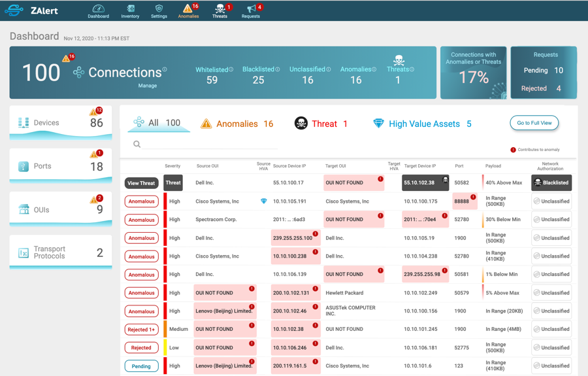Click the skull icon above Threats stat
The width and height of the screenshot is (588, 376).
[399, 60]
